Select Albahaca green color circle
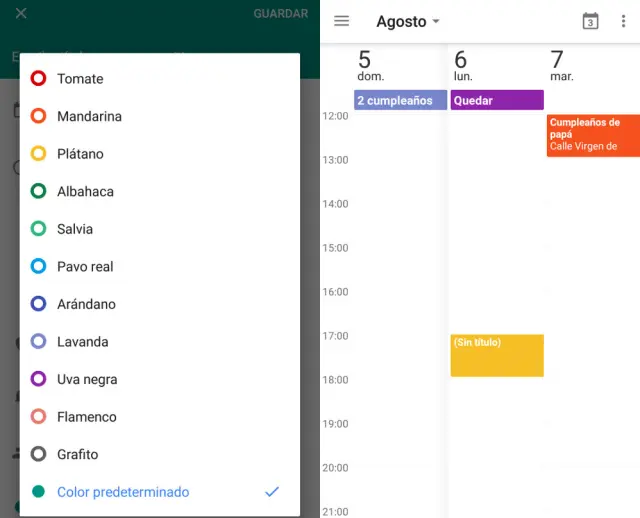Image resolution: width=640 pixels, height=518 pixels. (39, 191)
